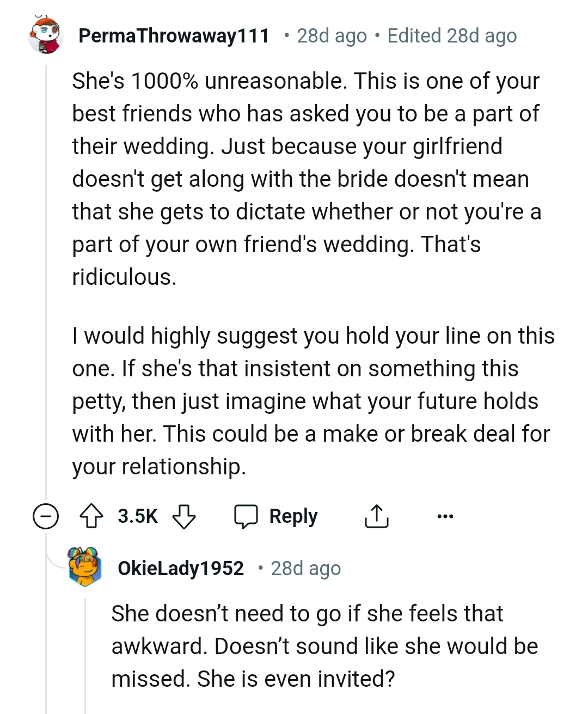This screenshot has width=588, height=714.
Task: Downvote PermaThrowaway111's comment
Action: click(x=184, y=516)
